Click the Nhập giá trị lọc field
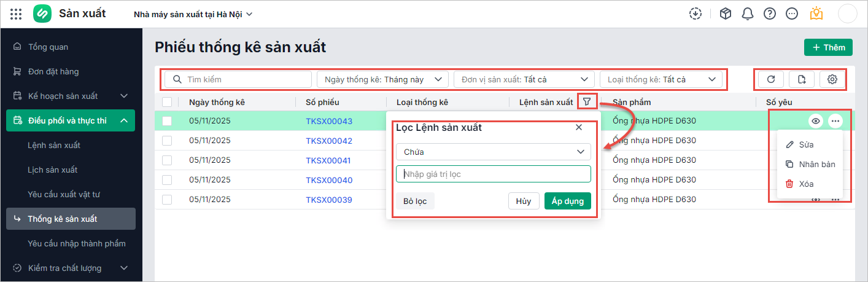 (x=494, y=174)
